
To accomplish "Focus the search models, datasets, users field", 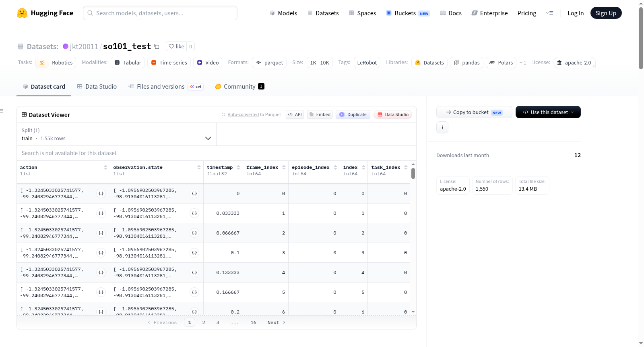I will 160,13.
